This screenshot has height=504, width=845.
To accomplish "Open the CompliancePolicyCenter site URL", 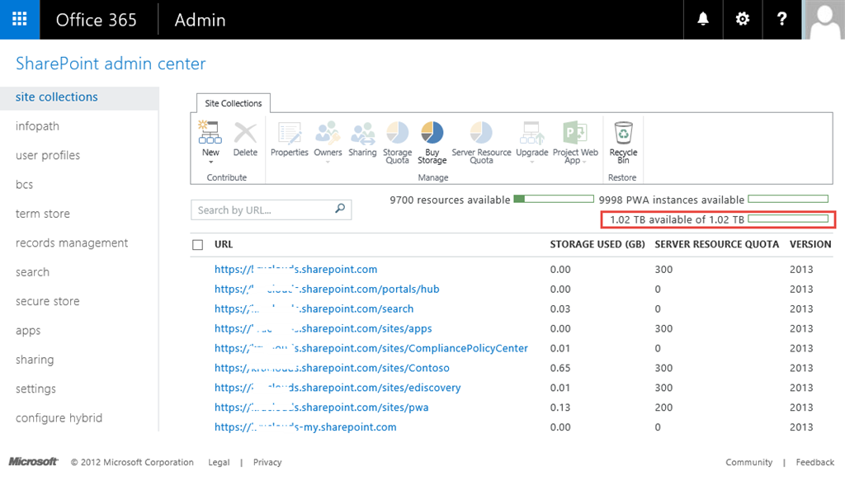I will point(371,348).
